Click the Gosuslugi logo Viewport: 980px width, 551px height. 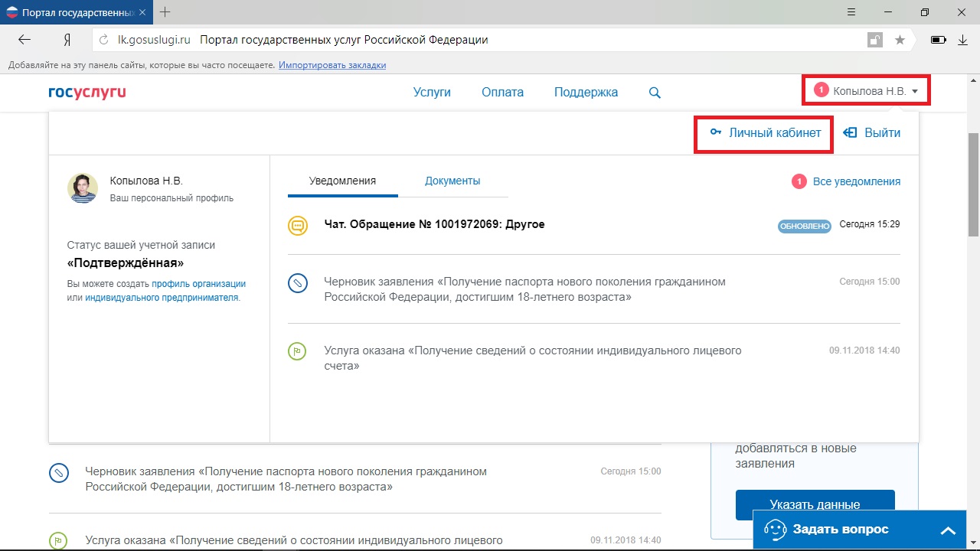[87, 93]
